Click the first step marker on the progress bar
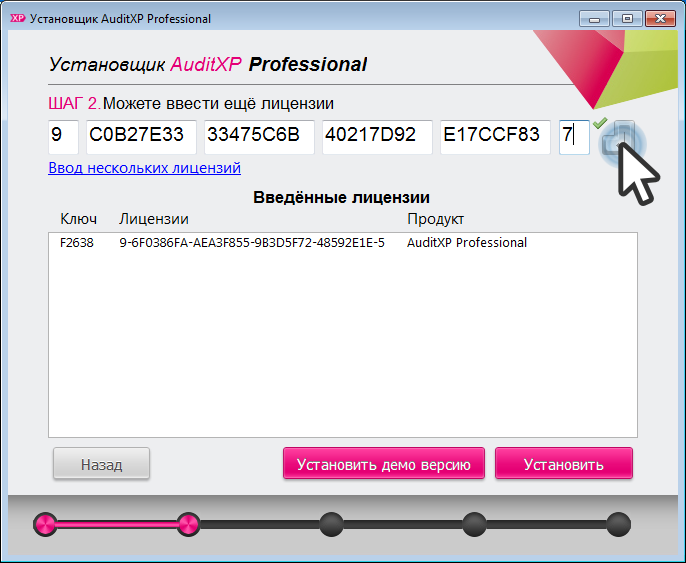The image size is (686, 563). point(46,524)
